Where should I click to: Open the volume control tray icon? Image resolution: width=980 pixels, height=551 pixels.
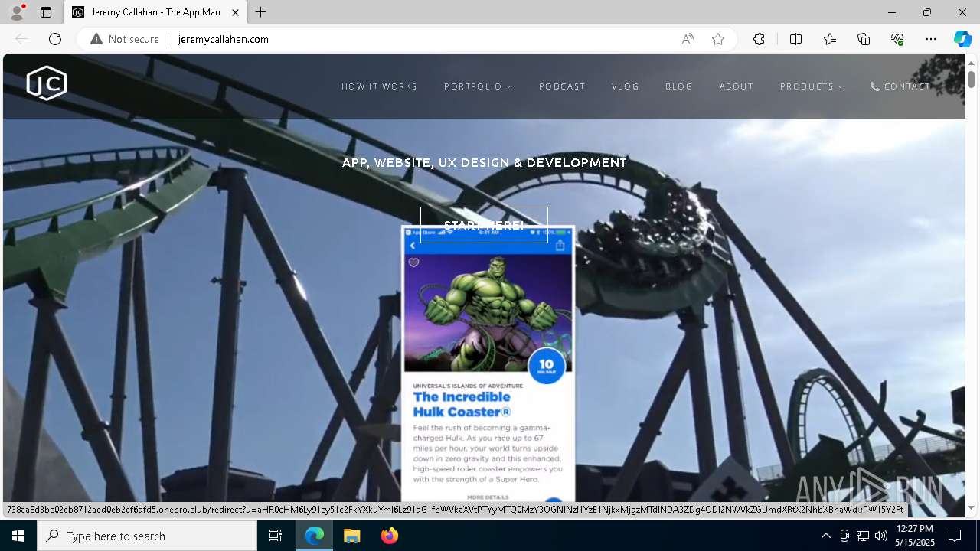pos(881,536)
